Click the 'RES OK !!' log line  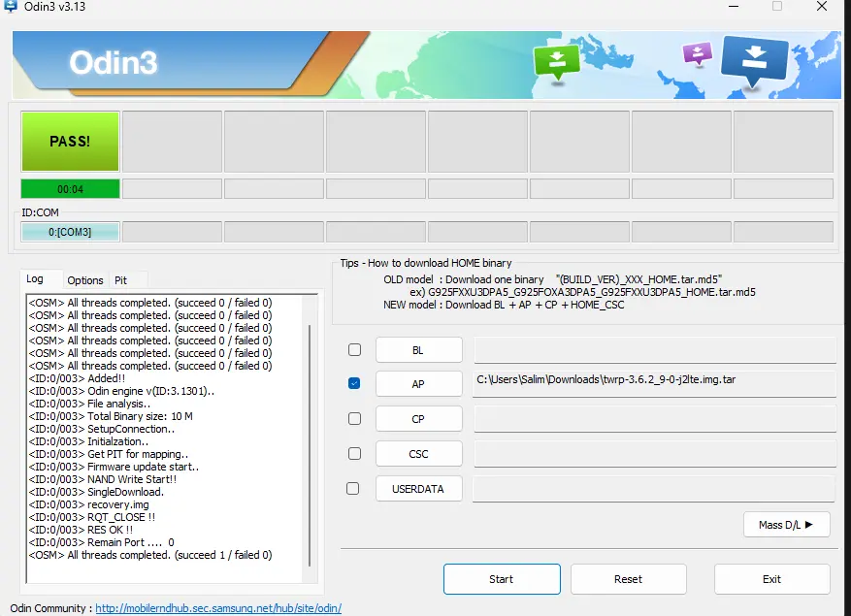81,530
